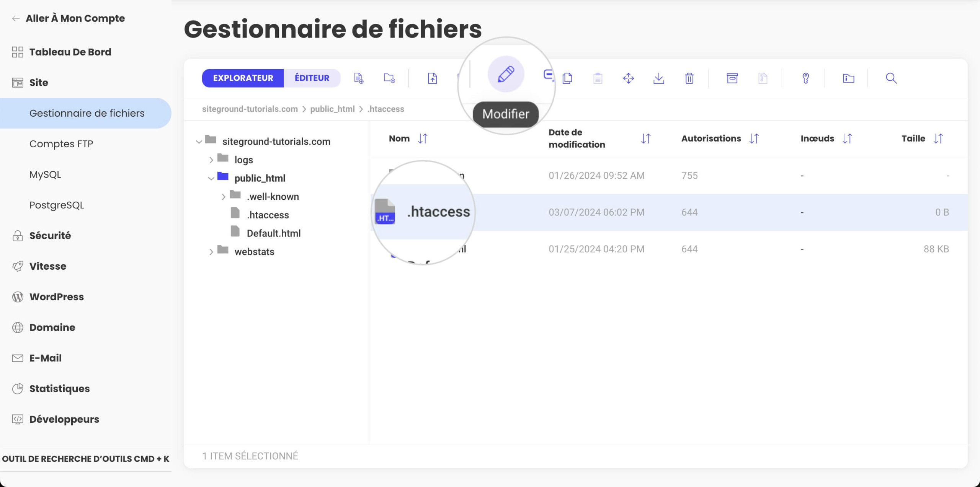Image resolution: width=980 pixels, height=487 pixels.
Task: Click the new file icon in toolbar
Action: pos(359,78)
